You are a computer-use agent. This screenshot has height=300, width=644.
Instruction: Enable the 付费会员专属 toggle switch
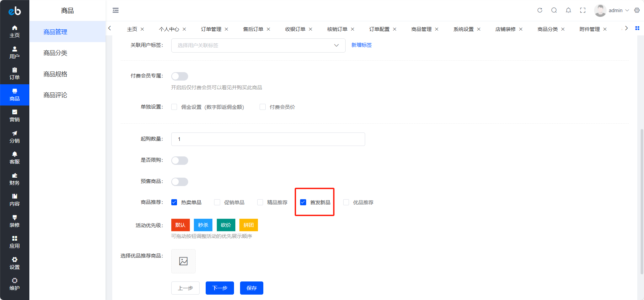tap(180, 76)
